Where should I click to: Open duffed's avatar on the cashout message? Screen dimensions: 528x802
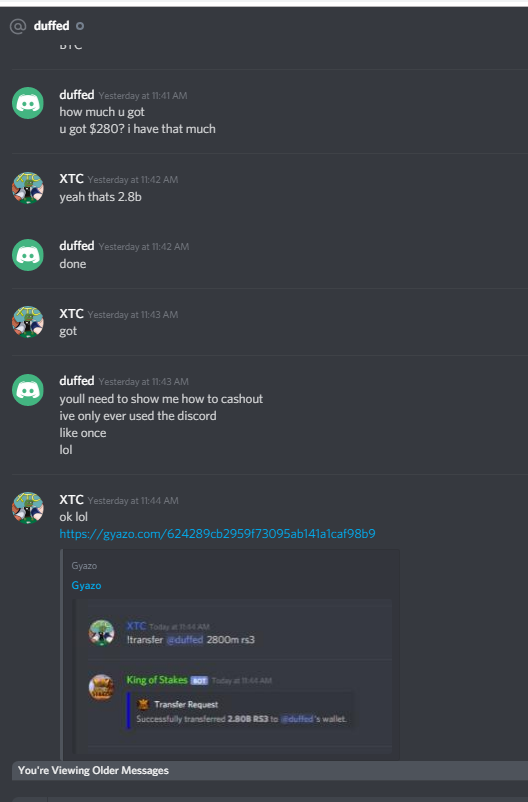[28, 390]
